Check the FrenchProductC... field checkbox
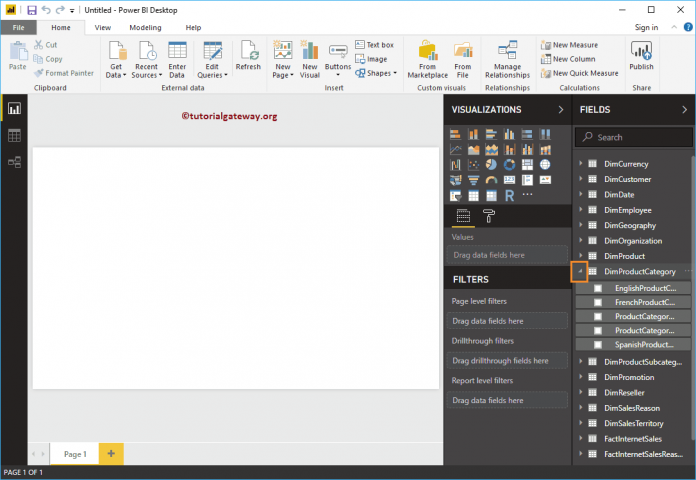696x480 pixels. click(x=598, y=302)
